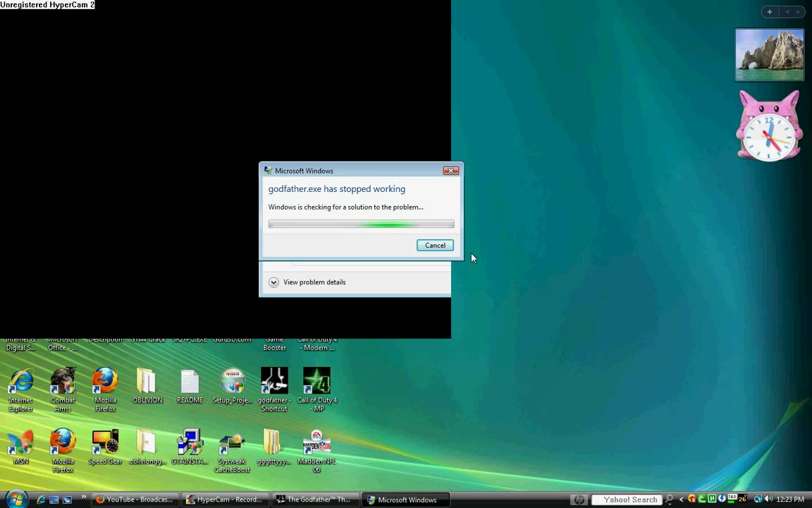
Task: Open the network connection tray icon
Action: tap(758, 500)
